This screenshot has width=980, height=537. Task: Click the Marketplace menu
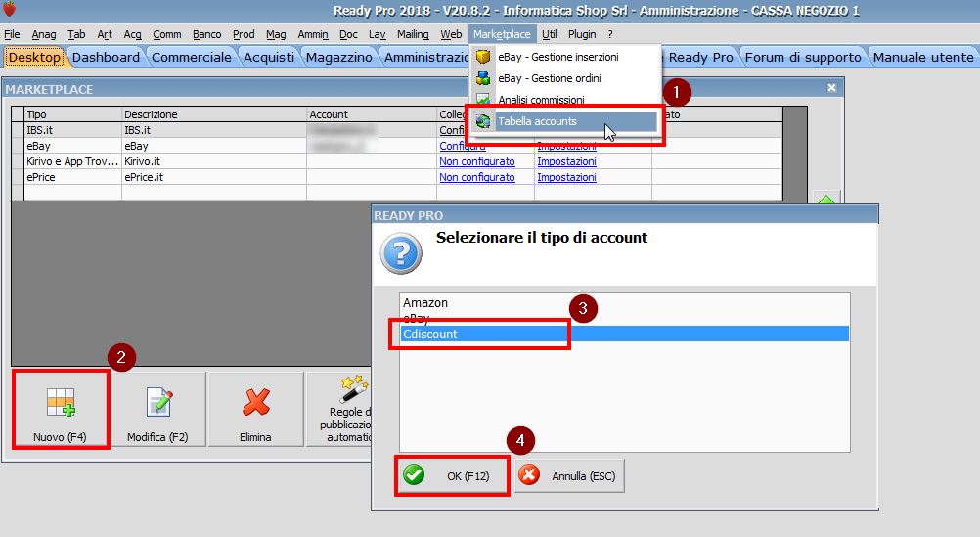coord(502,34)
